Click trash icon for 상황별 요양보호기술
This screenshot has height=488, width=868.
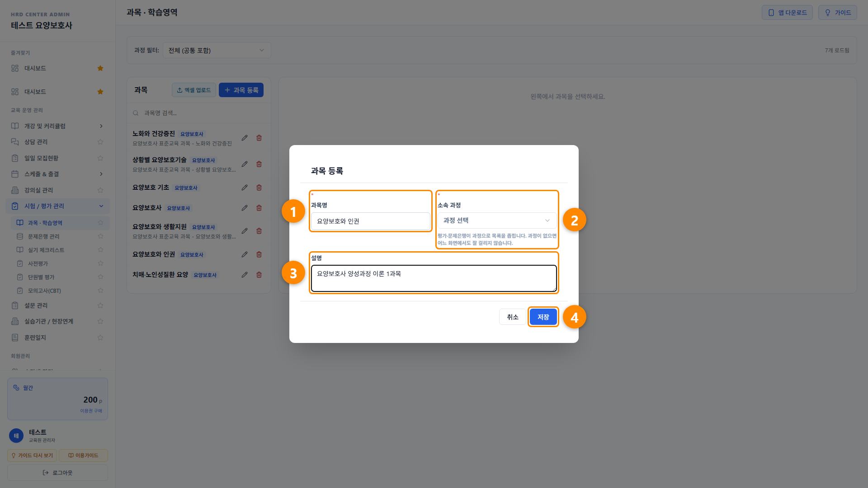(259, 164)
